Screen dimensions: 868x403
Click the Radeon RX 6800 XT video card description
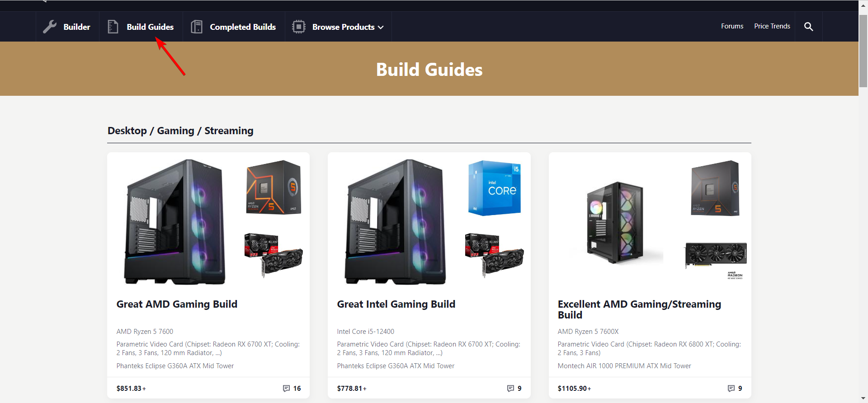[x=649, y=348]
